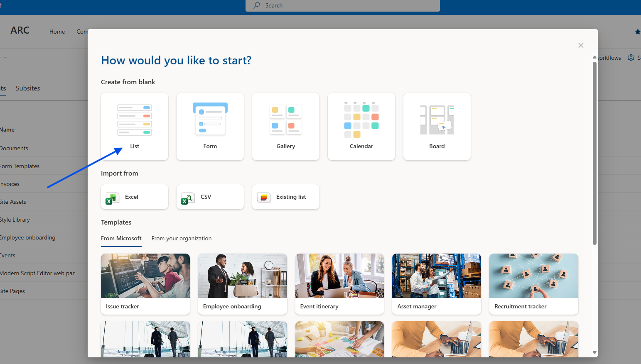Viewport: 641px width, 364px height.
Task: Import from Existing list icon
Action: point(264,198)
